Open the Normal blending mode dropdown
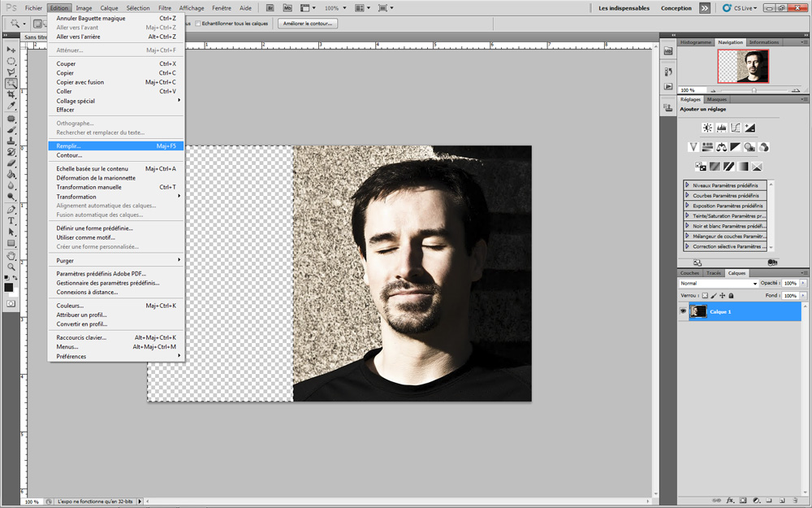Screen dimensions: 812x508 [718, 284]
